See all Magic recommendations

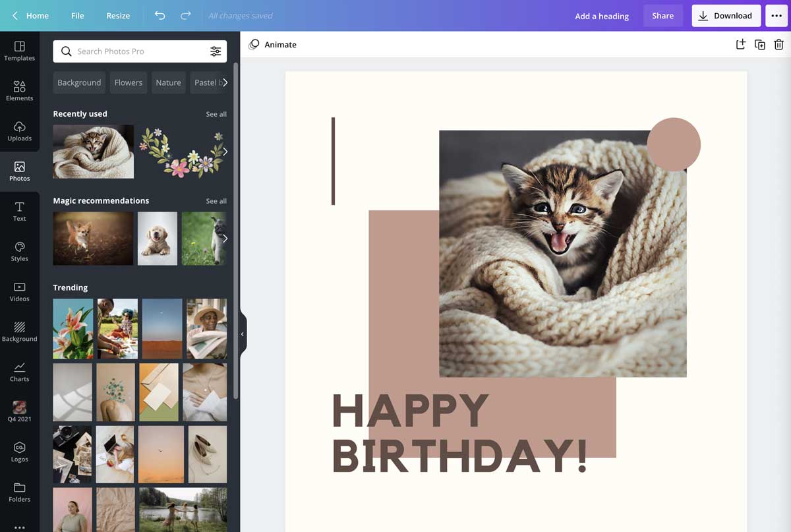coord(216,201)
